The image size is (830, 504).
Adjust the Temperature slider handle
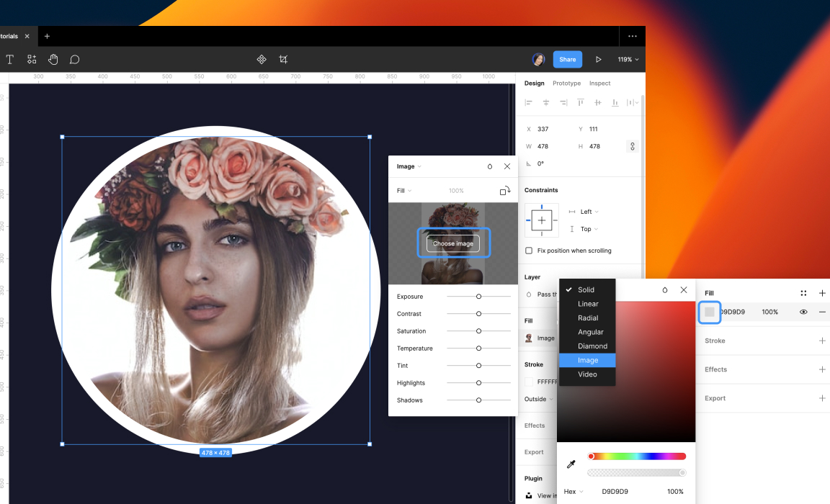pyautogui.click(x=478, y=348)
